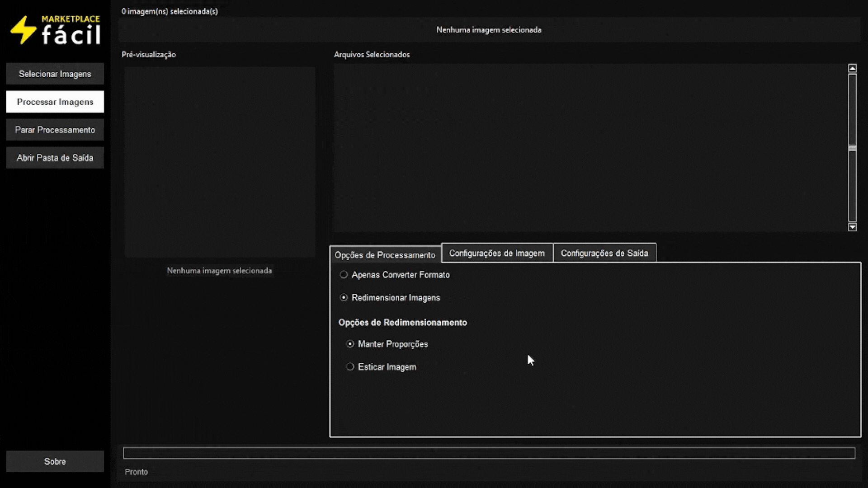Start with Processar Imagens button
Image resolution: width=868 pixels, height=488 pixels.
55,102
